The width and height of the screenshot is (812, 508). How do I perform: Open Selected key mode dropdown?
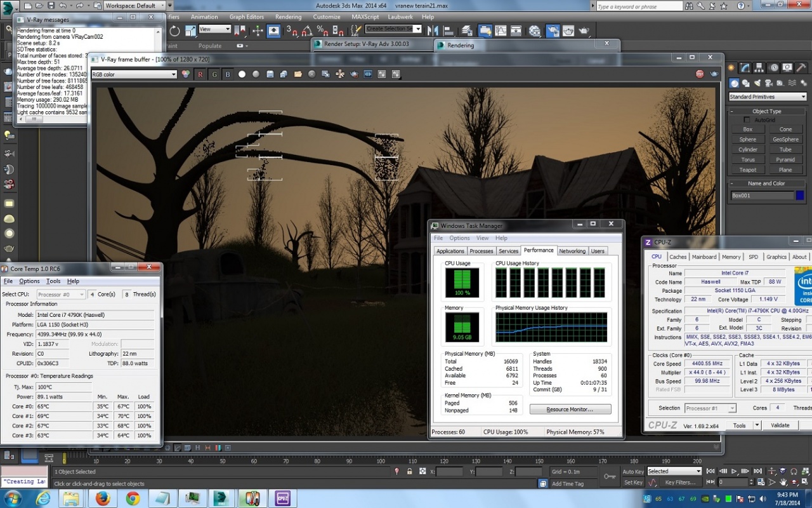coord(674,471)
